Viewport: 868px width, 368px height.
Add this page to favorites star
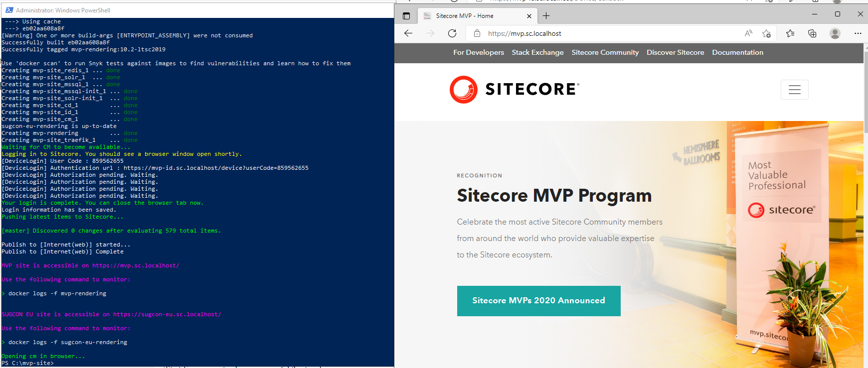pyautogui.click(x=766, y=33)
